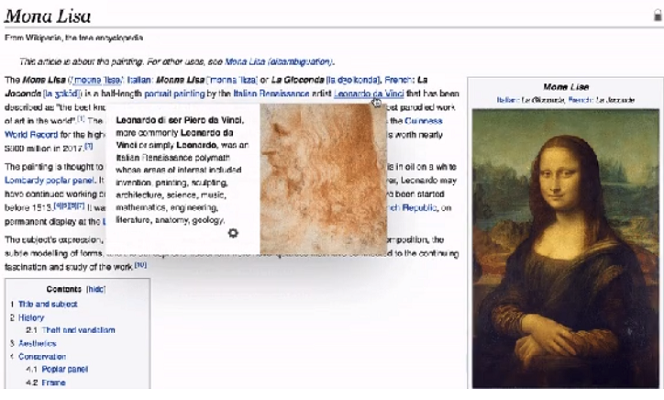This screenshot has height=400, width=664.
Task: Jump to the History section
Action: point(31,317)
